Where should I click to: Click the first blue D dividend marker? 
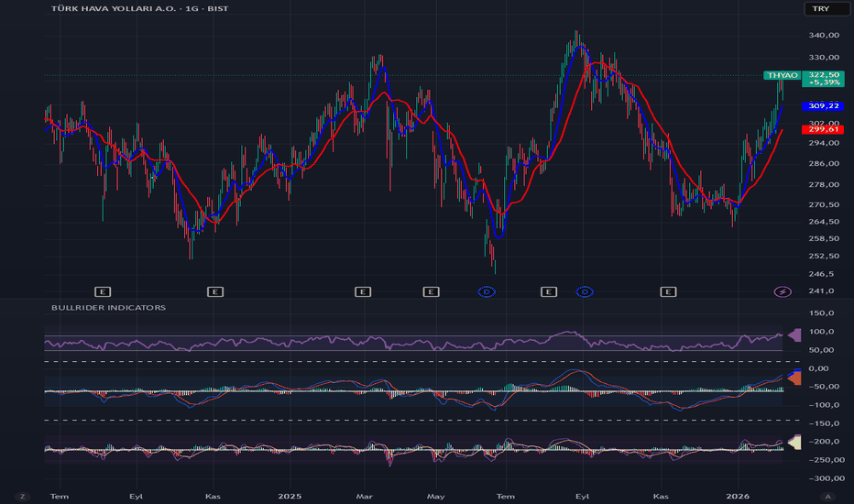487,291
